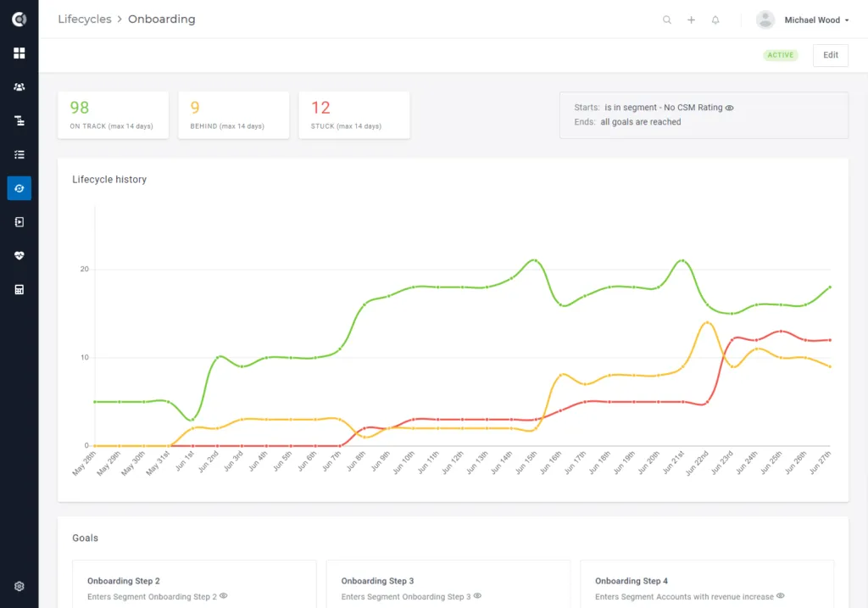Click the user avatar picture
Viewport: 868px width, 608px height.
(x=765, y=20)
